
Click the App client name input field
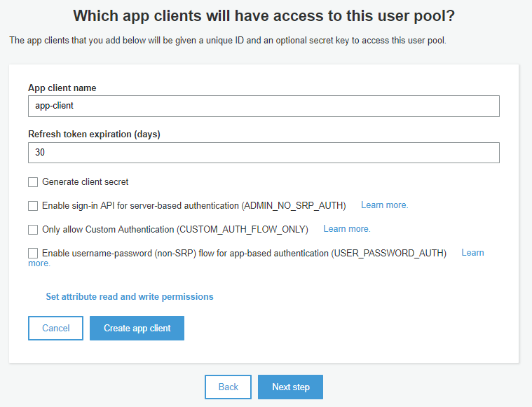264,106
